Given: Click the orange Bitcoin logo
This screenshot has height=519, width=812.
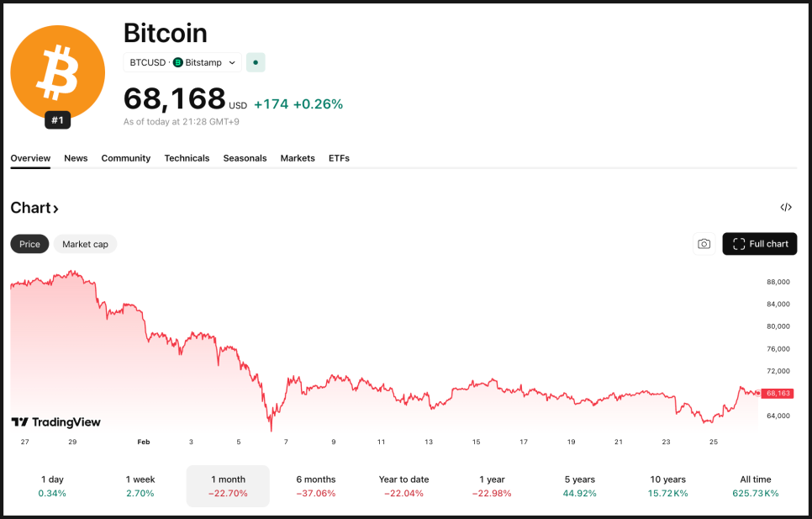Looking at the screenshot, I should pos(57,72).
